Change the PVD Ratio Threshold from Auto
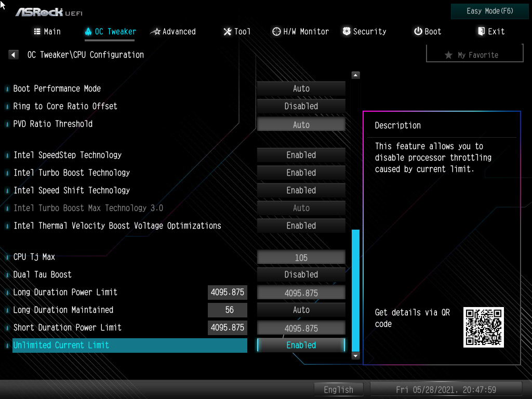The width and height of the screenshot is (532, 399). click(301, 124)
